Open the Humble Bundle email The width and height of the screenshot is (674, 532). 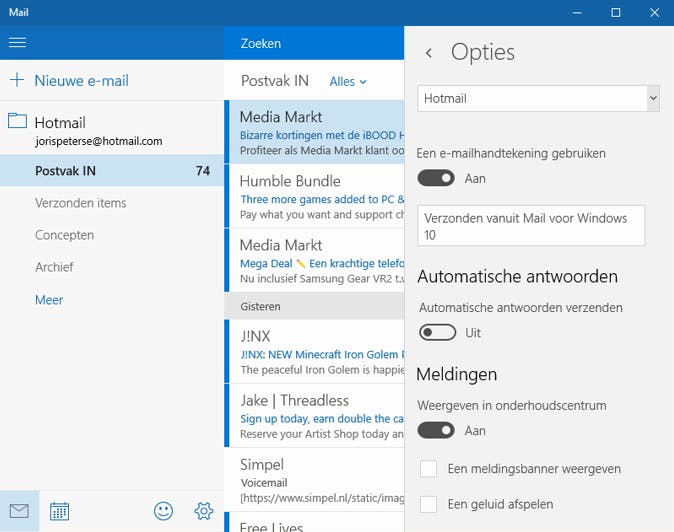[x=314, y=196]
